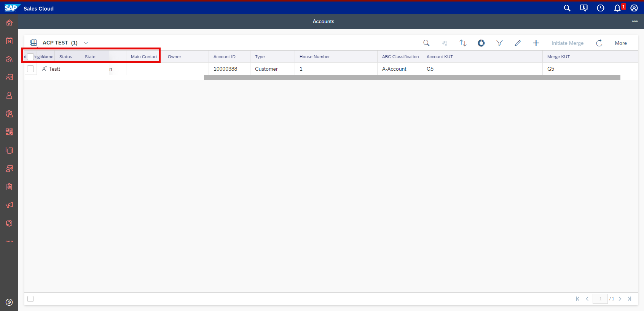Click the pencil edit icon
This screenshot has height=311, width=644.
pos(518,43)
